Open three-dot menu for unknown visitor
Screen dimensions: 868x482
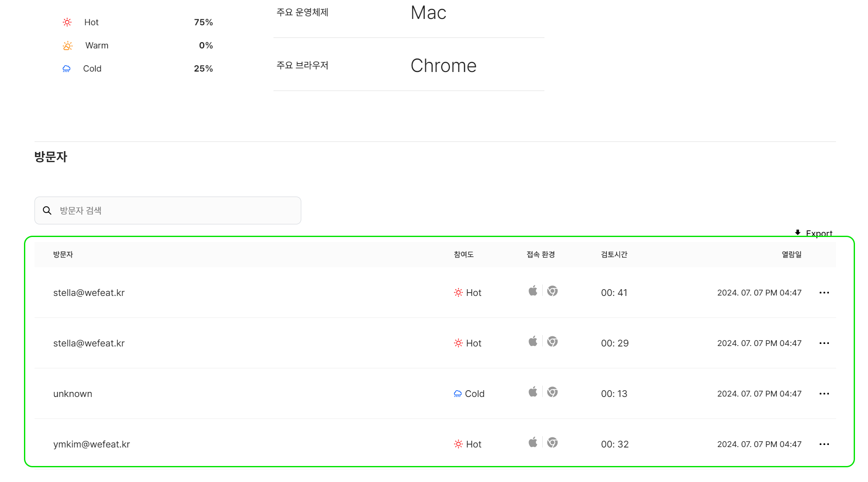[824, 394]
